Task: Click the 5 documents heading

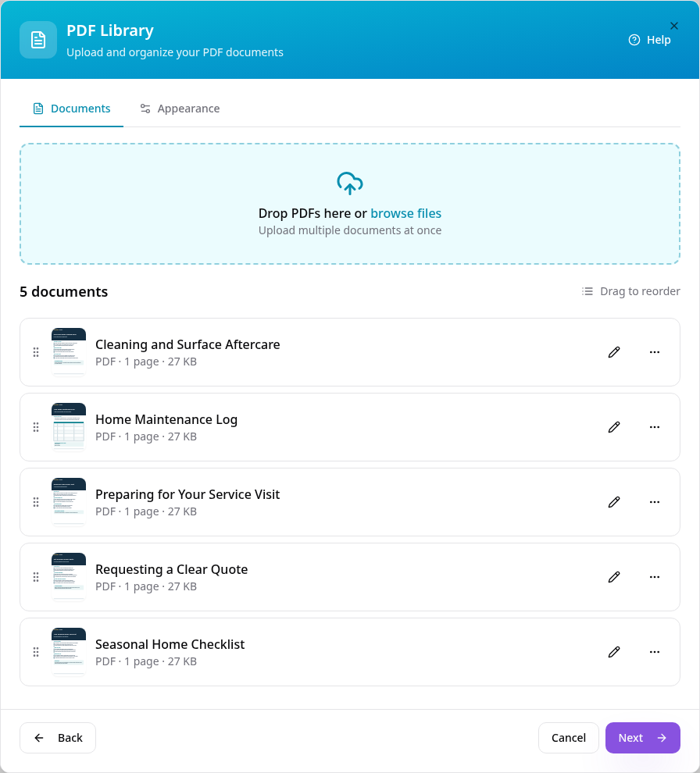Action: [x=63, y=292]
